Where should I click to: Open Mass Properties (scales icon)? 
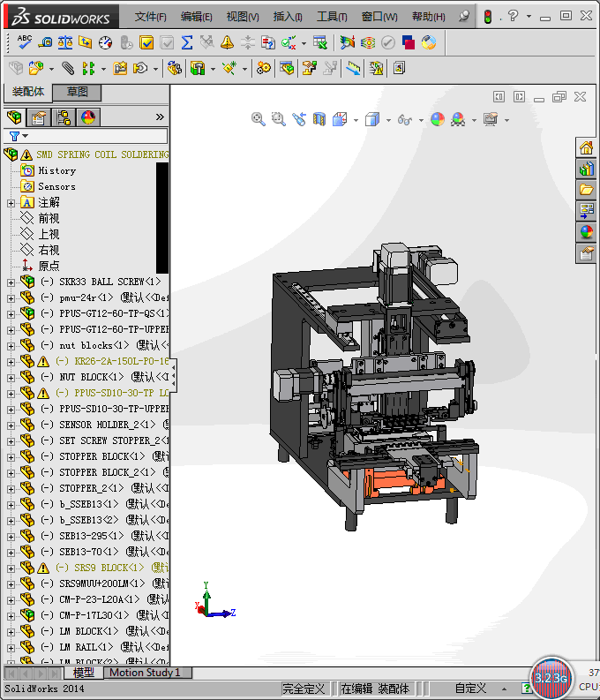click(x=65, y=42)
